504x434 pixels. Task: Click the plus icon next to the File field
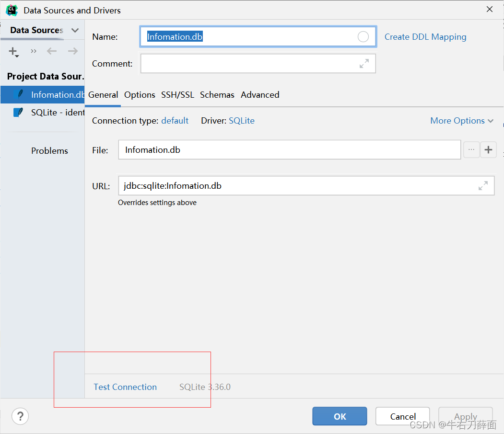point(488,149)
